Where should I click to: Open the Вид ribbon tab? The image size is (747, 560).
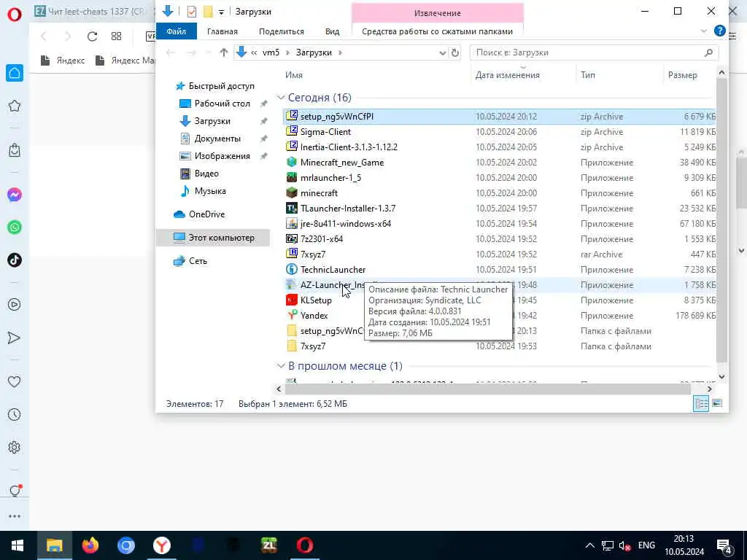tap(333, 31)
